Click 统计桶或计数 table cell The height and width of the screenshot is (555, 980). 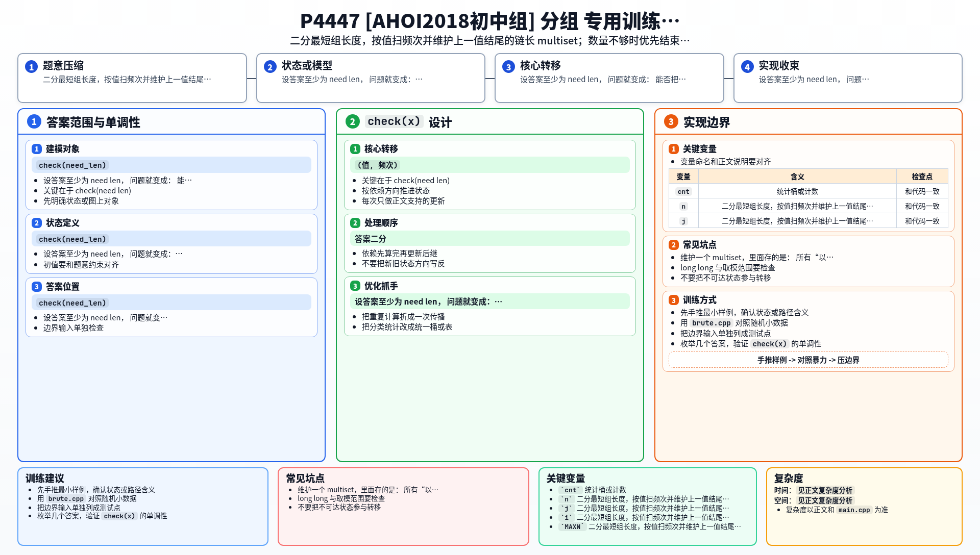(x=797, y=191)
